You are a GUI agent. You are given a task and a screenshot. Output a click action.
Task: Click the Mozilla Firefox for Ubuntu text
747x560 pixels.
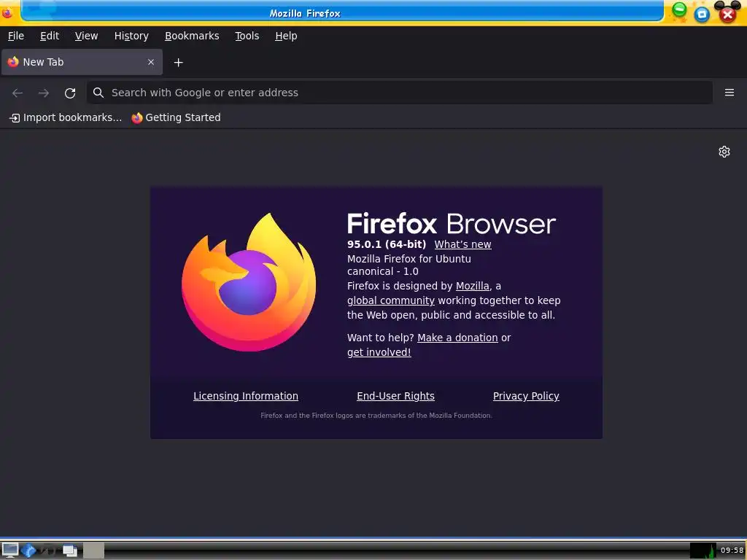[409, 259]
